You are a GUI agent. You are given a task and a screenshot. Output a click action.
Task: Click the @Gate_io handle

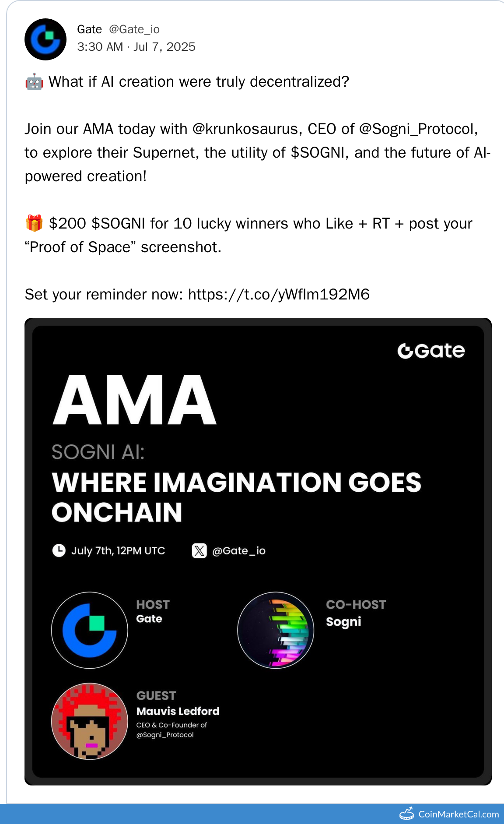134,29
